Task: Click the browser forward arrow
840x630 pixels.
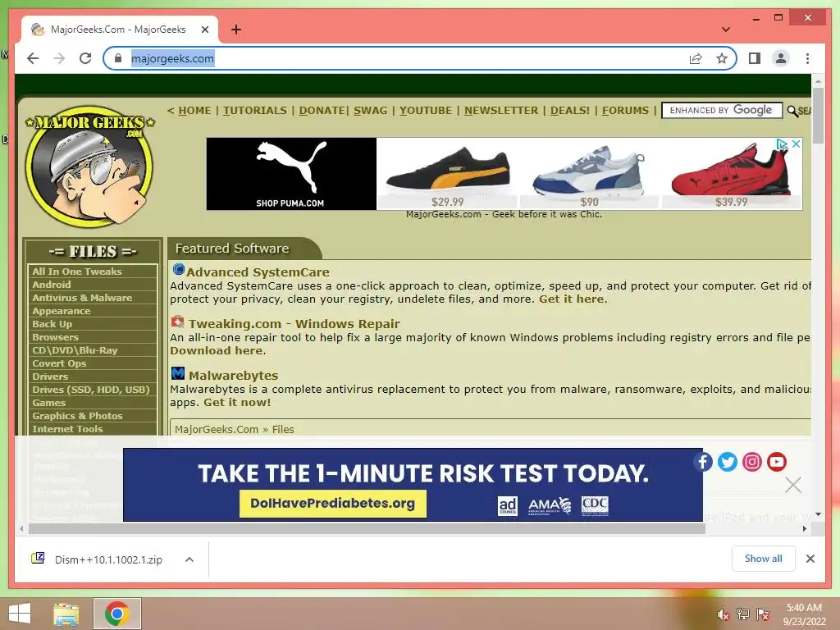Action: click(x=59, y=58)
